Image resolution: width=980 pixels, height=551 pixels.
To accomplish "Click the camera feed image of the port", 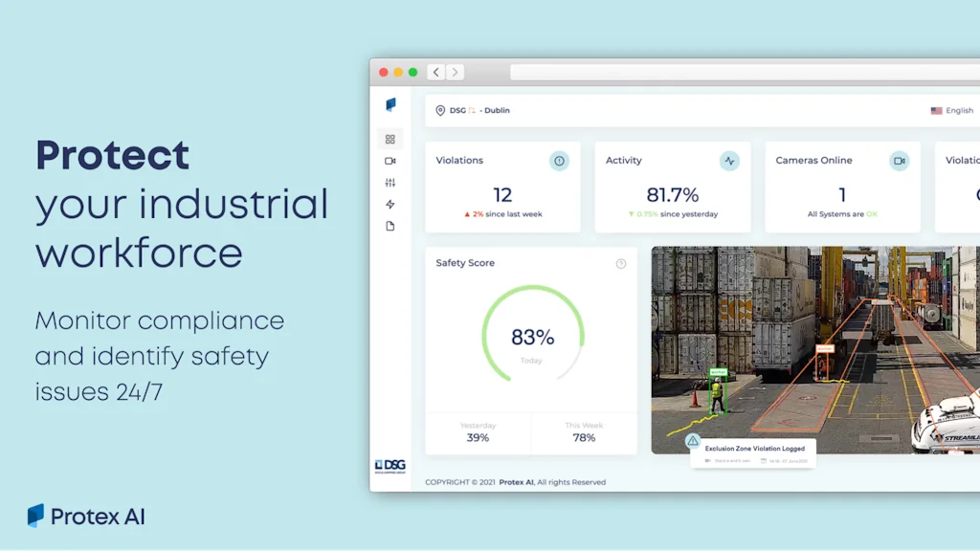I will point(815,350).
